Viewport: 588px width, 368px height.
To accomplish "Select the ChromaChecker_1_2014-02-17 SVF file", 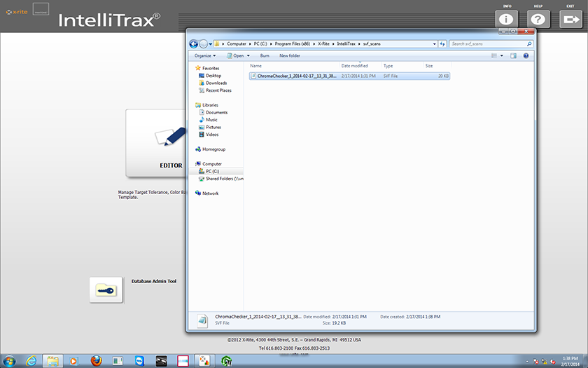I will tap(349, 76).
